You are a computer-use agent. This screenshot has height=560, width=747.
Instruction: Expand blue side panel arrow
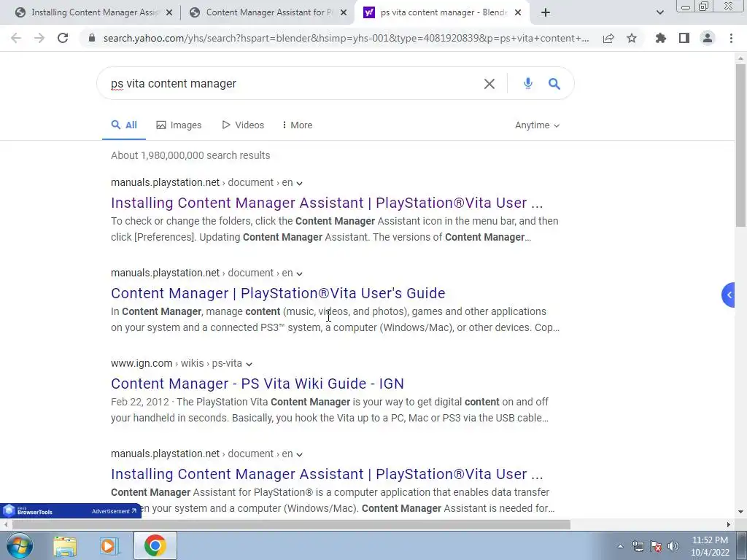pos(729,295)
